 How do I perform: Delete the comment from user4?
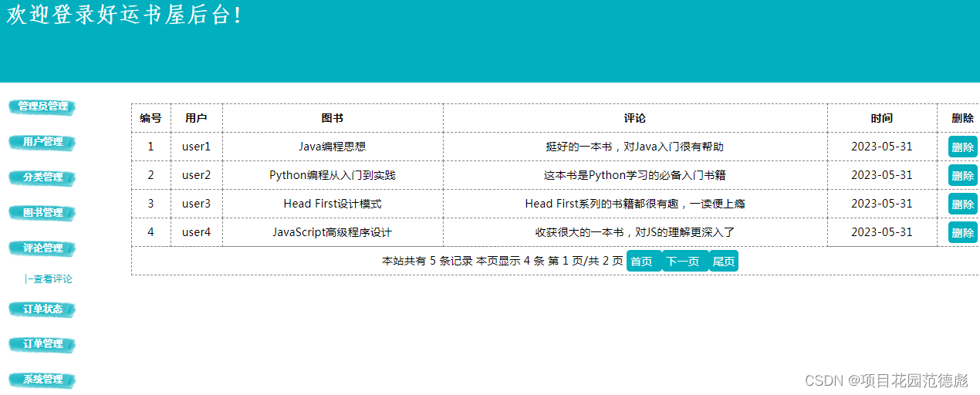point(962,232)
